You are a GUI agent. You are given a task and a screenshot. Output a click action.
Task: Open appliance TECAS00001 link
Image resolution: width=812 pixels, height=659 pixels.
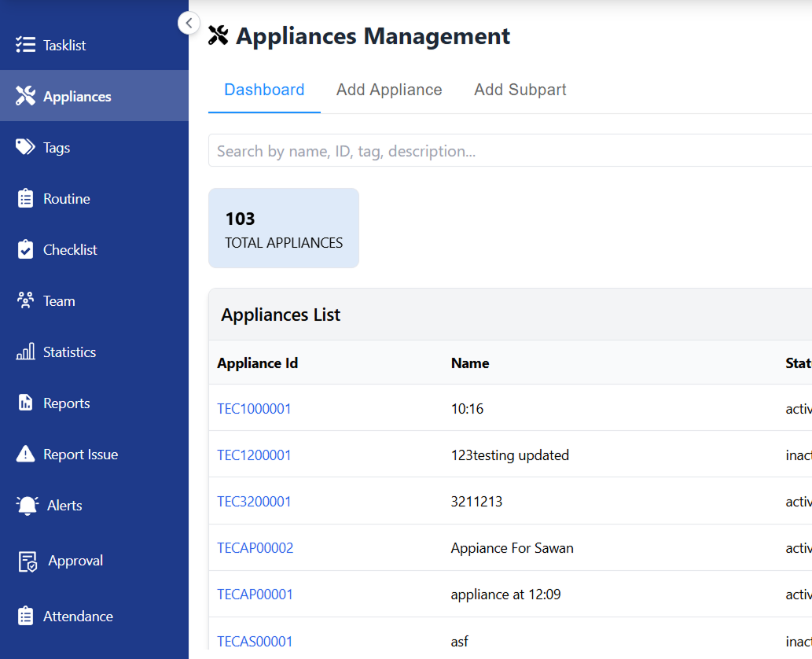pos(255,642)
